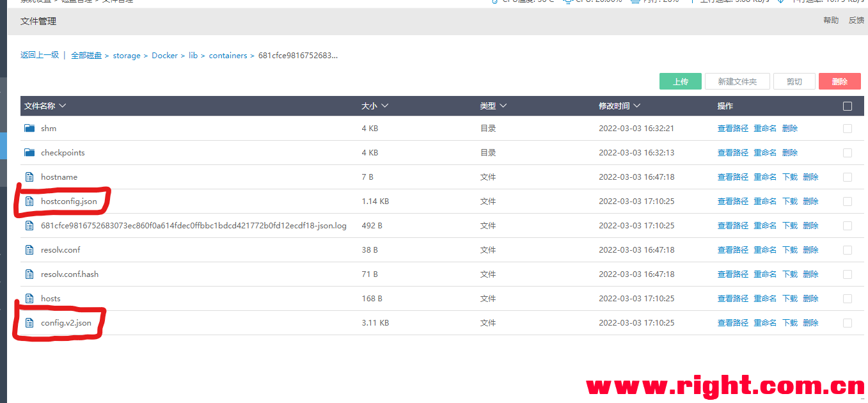Check the checkbox for config.v2.json row
The width and height of the screenshot is (868, 403).
pyautogui.click(x=848, y=323)
